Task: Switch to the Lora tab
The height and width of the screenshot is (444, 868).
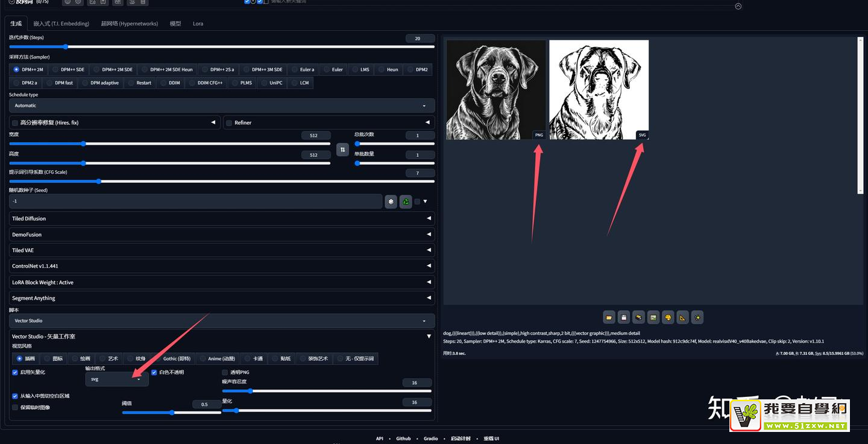Action: tap(198, 24)
